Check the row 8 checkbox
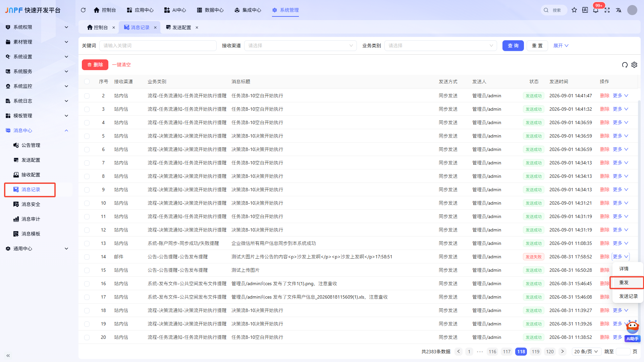Viewport: 644px width, 362px height. tap(87, 176)
